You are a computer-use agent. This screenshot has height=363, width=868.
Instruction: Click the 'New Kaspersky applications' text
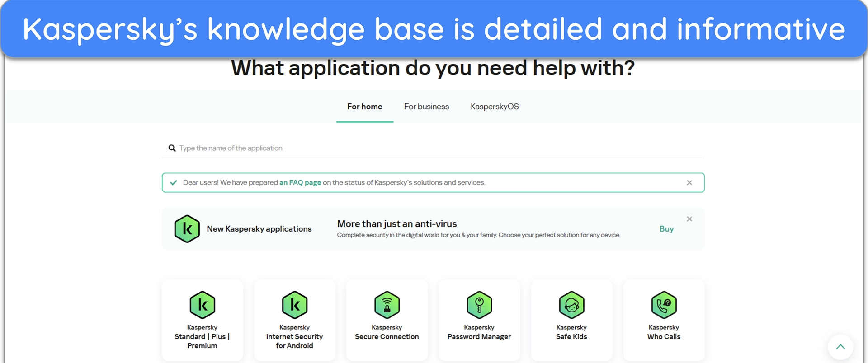click(x=259, y=229)
